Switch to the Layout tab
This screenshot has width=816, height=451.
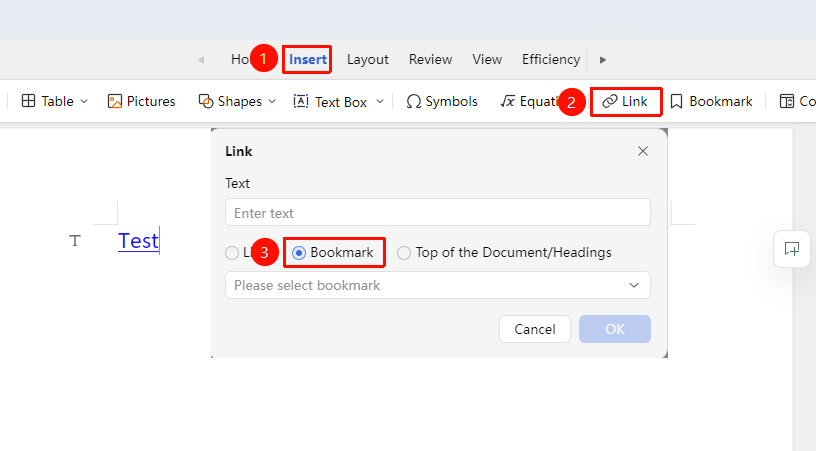tap(367, 59)
